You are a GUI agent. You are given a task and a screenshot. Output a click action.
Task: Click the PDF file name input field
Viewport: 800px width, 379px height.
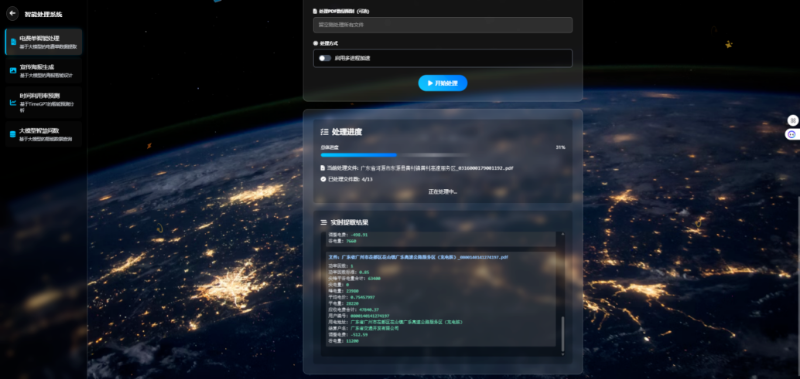click(443, 25)
